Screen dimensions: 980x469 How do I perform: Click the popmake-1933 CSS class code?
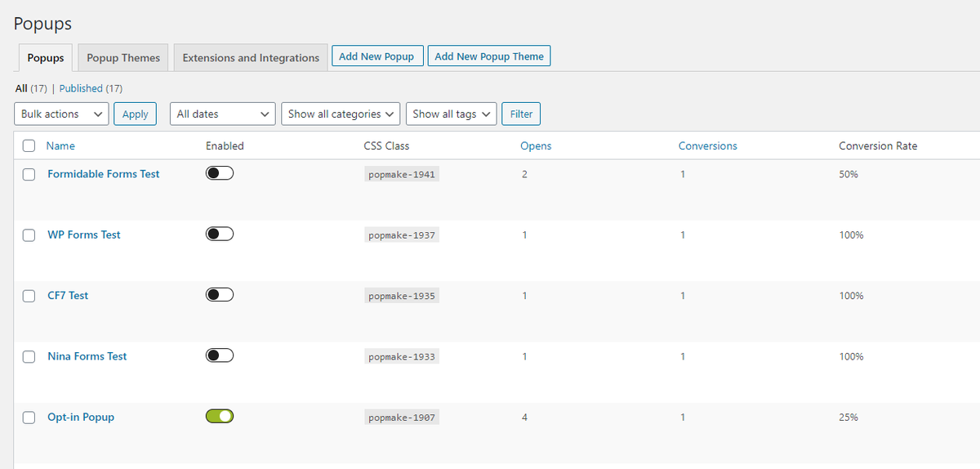(402, 357)
